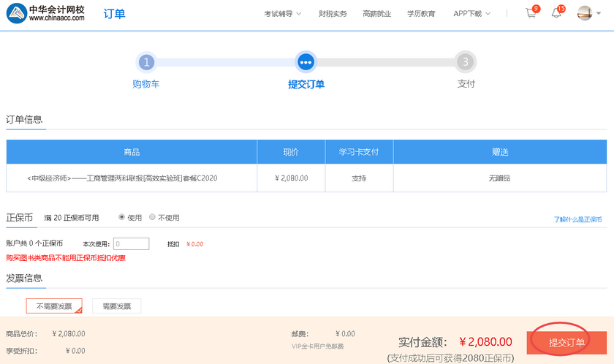The height and width of the screenshot is (364, 614).
Task: Click the user avatar picture
Action: coord(584,13)
